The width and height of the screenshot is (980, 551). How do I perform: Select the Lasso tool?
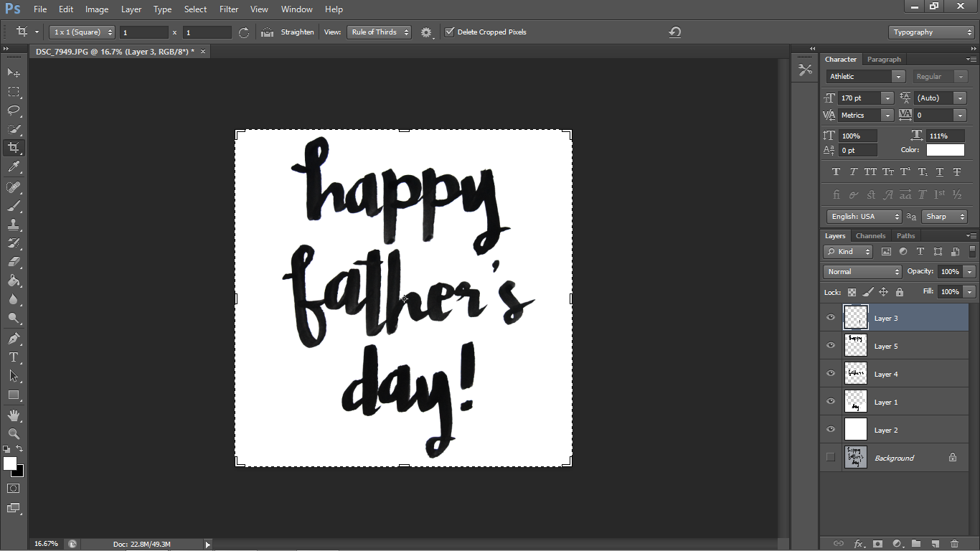[14, 110]
